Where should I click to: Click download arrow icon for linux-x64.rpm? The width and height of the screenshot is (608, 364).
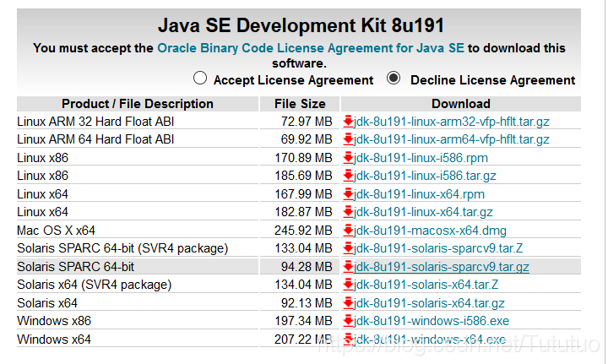[348, 193]
